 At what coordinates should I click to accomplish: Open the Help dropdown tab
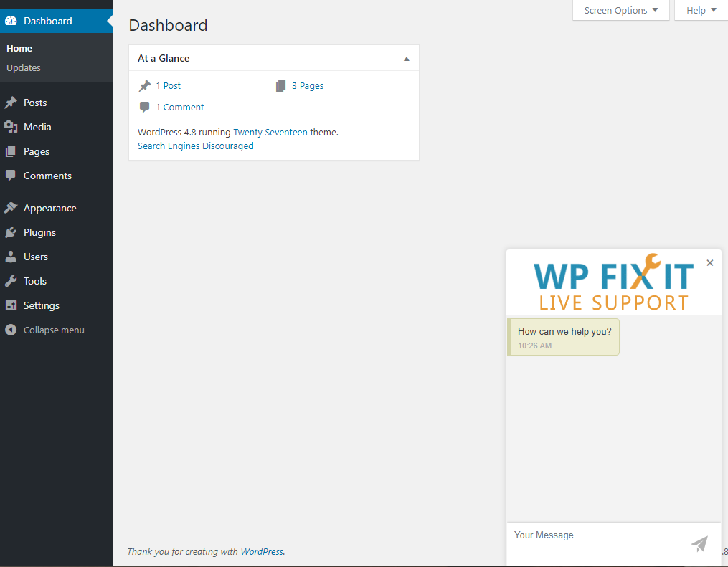(x=701, y=10)
